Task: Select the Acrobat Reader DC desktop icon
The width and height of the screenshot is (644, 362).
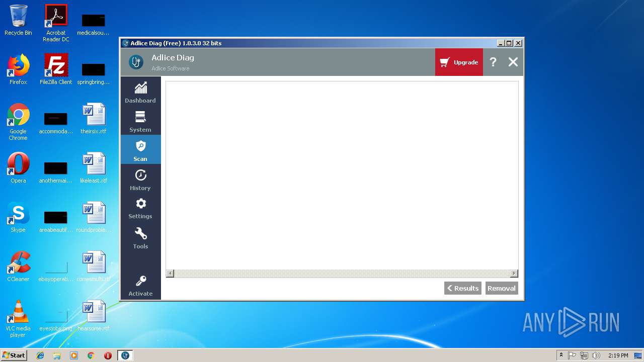Action: [56, 23]
